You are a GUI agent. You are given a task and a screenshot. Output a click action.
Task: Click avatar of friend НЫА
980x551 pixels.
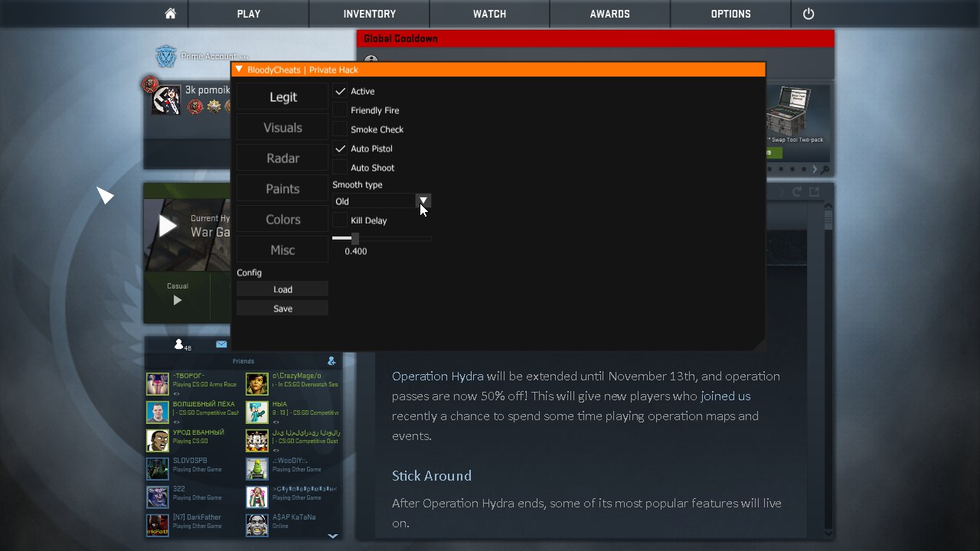click(256, 412)
